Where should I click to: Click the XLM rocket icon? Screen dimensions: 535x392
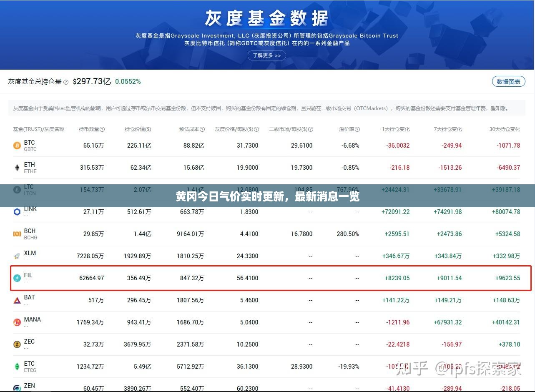(x=17, y=256)
